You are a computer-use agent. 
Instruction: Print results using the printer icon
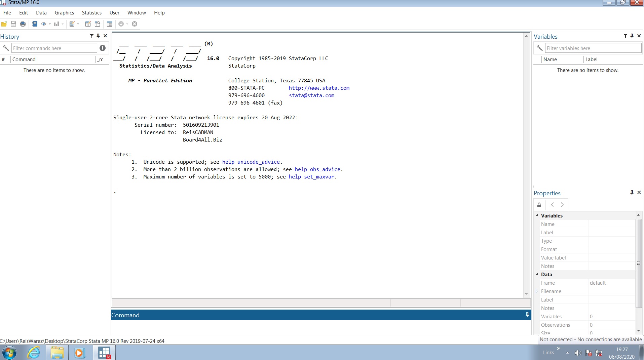(23, 24)
